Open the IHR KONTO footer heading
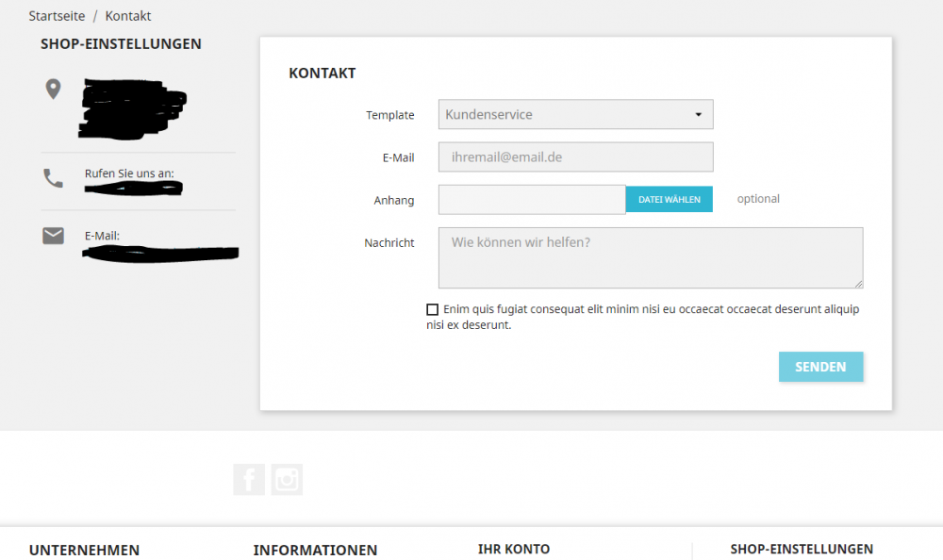The image size is (943, 560). (x=514, y=550)
